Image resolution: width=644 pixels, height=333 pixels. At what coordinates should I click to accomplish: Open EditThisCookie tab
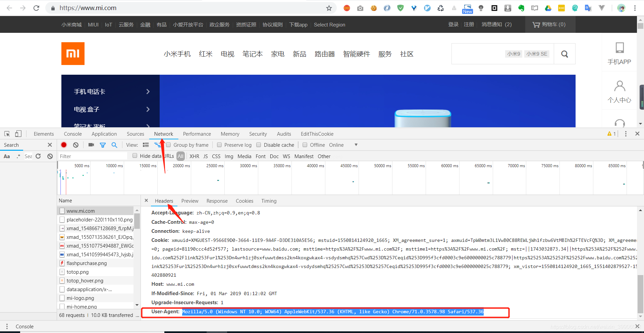pyautogui.click(x=317, y=134)
